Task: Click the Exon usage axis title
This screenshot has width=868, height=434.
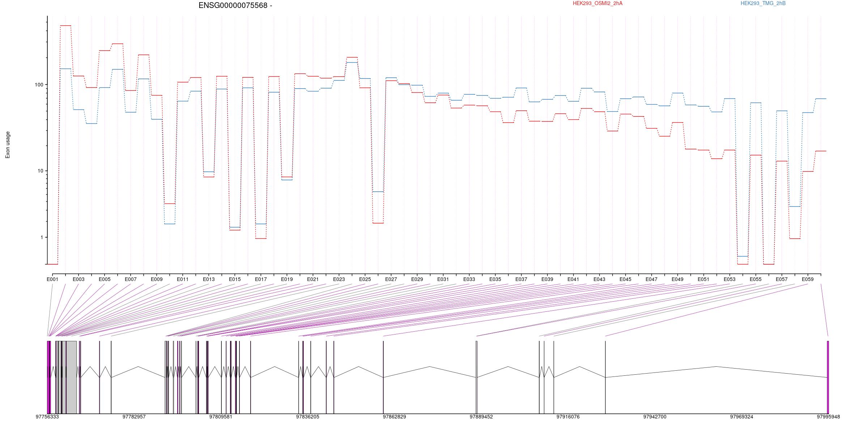Action: pyautogui.click(x=8, y=145)
